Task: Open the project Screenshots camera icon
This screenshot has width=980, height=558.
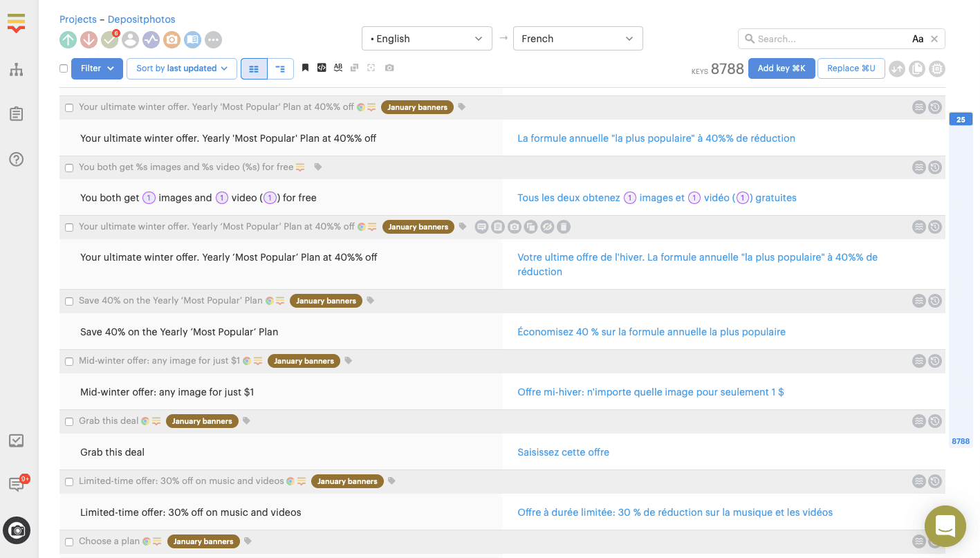Action: pos(172,40)
